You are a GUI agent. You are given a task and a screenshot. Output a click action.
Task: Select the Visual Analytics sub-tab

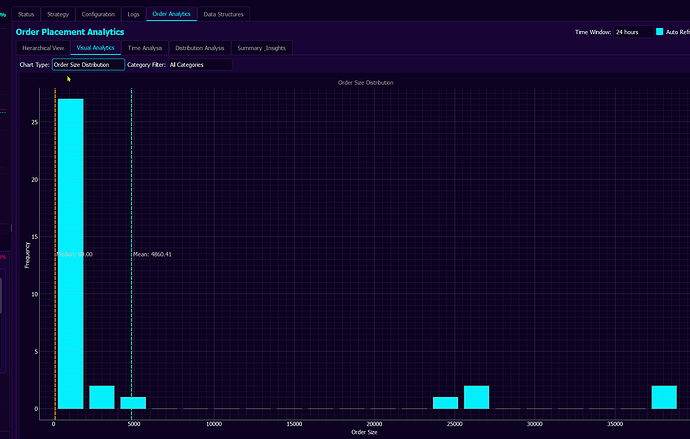click(x=96, y=48)
